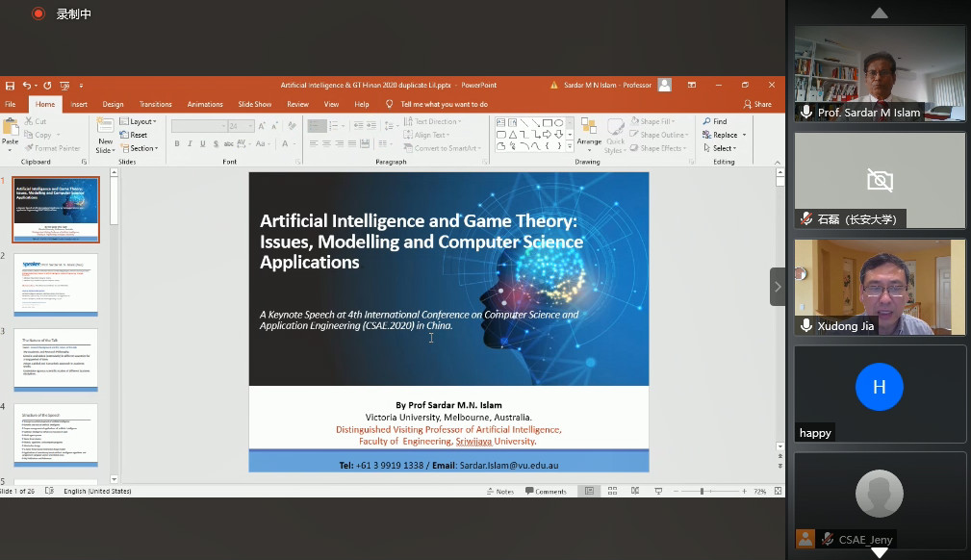This screenshot has width=971, height=560.
Task: Open the Section dropdown
Action: click(x=142, y=148)
